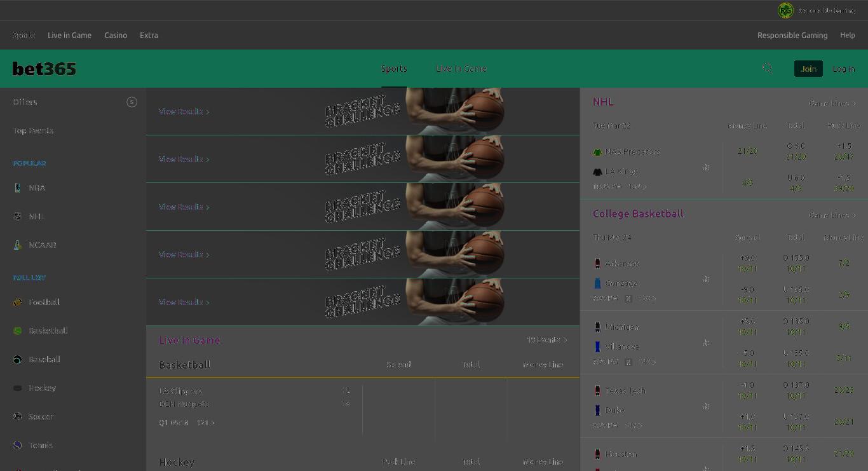The width and height of the screenshot is (868, 471).
Task: Open more markets arrow for Clippers game
Action: pos(205,423)
